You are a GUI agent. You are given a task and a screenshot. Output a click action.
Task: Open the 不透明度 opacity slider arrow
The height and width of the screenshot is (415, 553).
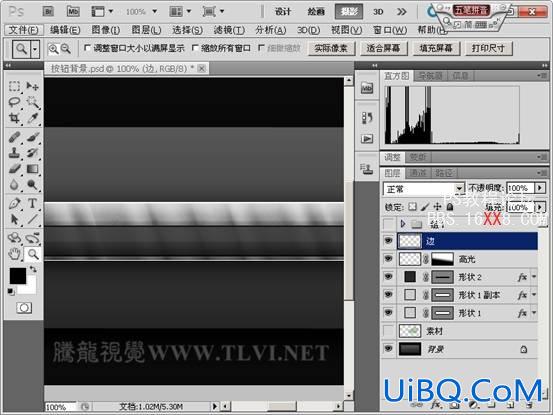[x=540, y=188]
